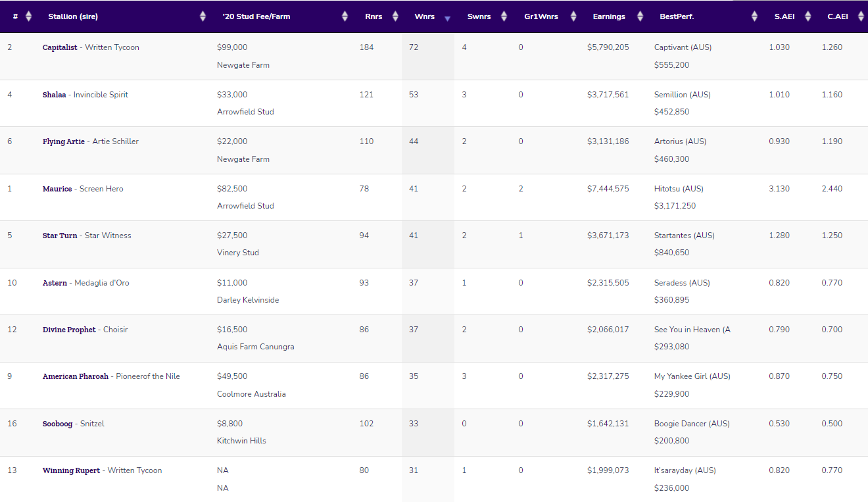
Task: Select the American Pharoah link
Action: (75, 376)
